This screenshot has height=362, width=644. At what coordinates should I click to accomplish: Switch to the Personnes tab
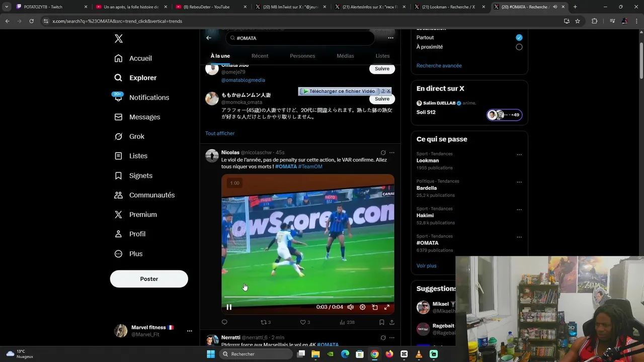[x=302, y=56]
